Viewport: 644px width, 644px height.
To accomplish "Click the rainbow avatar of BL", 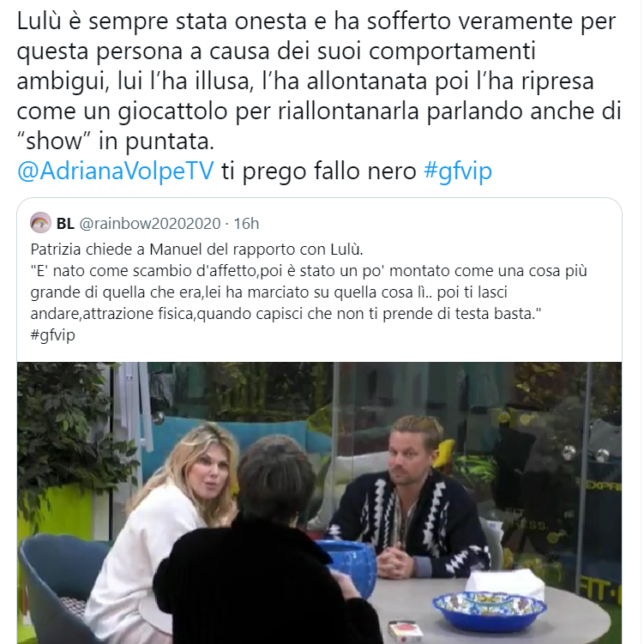I will pos(40,223).
